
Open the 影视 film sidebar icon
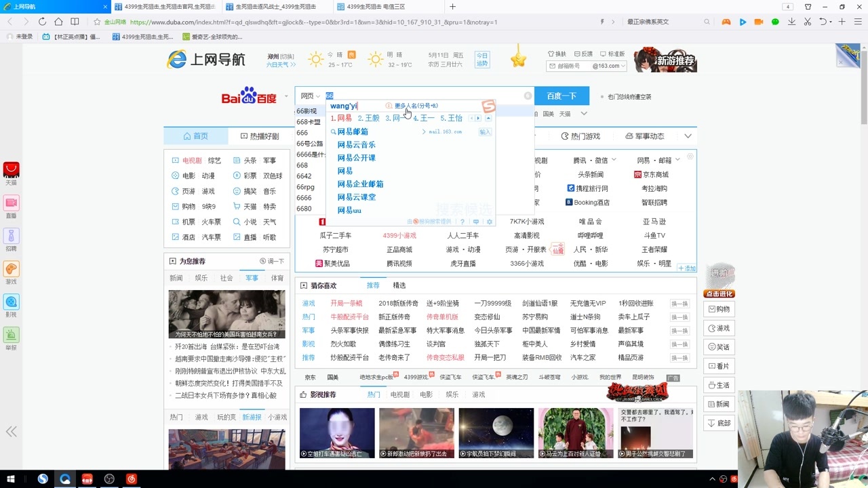coord(11,302)
